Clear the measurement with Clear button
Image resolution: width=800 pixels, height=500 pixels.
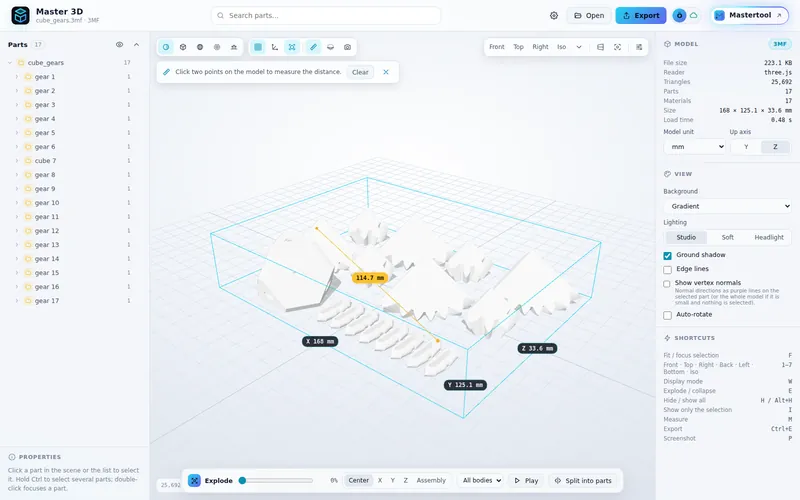point(360,72)
